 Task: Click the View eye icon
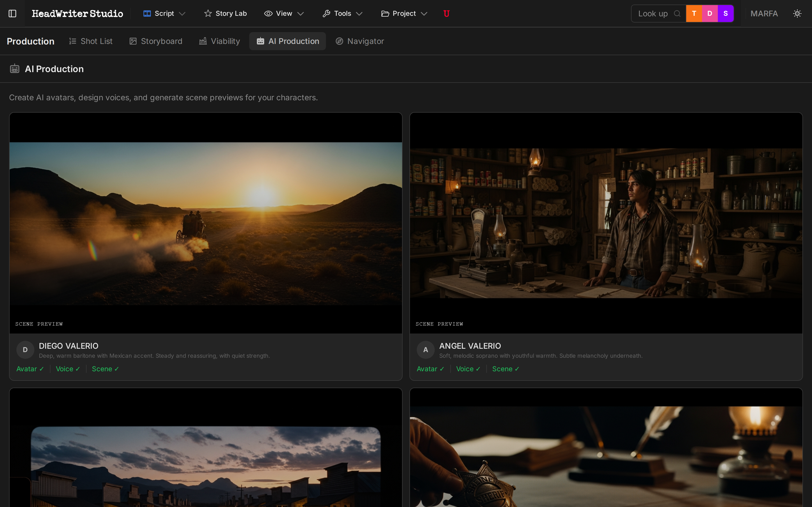click(268, 14)
